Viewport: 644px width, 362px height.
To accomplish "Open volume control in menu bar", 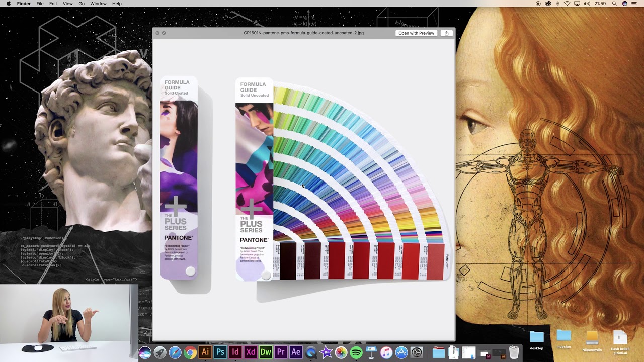I will pyautogui.click(x=587, y=4).
